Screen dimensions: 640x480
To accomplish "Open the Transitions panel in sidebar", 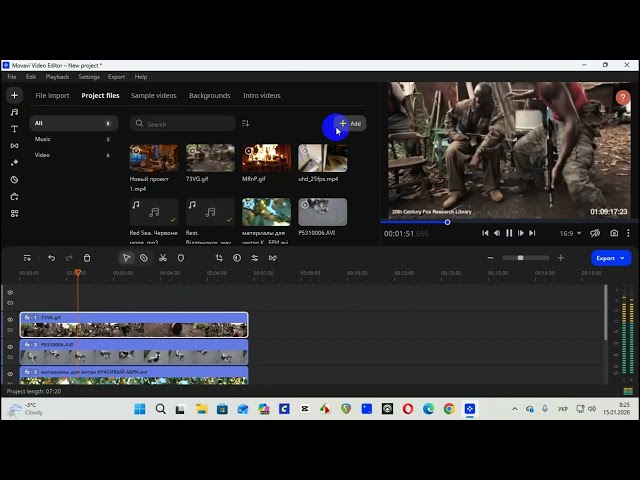I will coord(14,146).
